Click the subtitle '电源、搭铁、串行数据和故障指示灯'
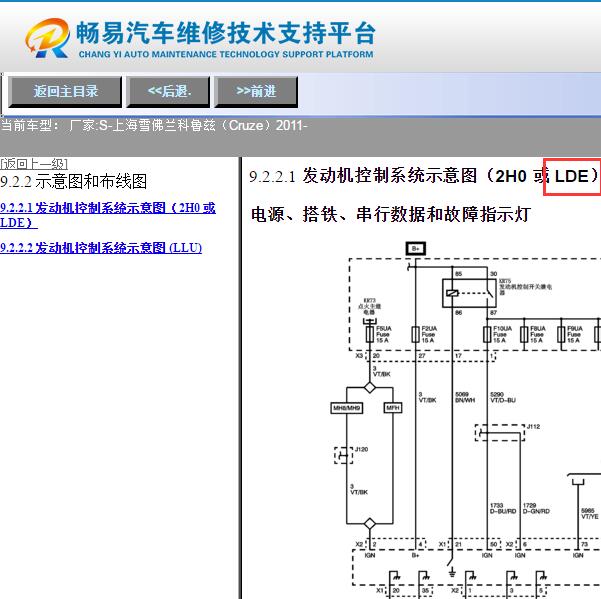This screenshot has width=601, height=599. [391, 214]
